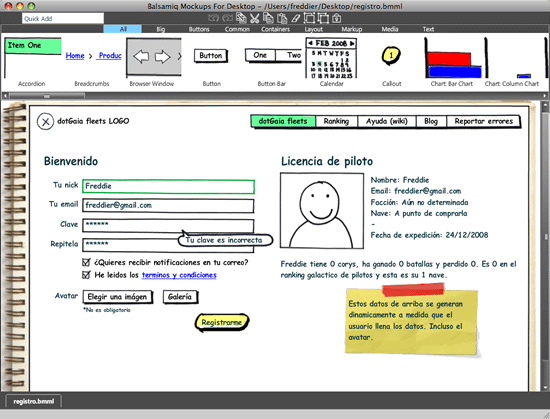Select the Breadcrumbs component in library
550x419 pixels.
[x=92, y=62]
